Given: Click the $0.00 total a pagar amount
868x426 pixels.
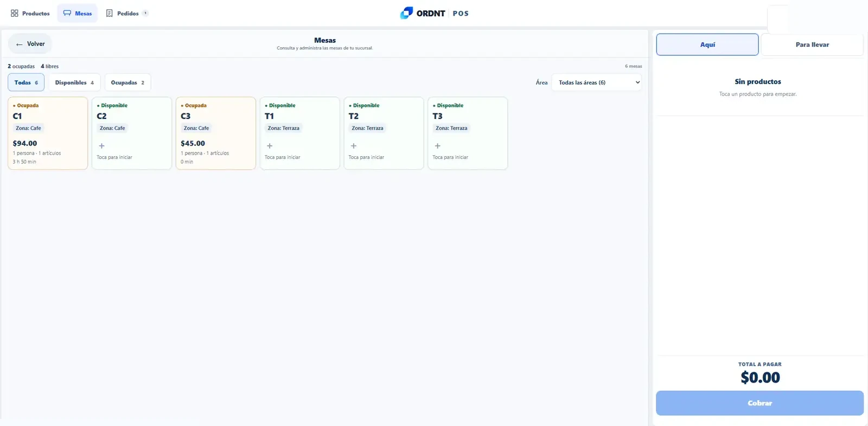Looking at the screenshot, I should tap(760, 378).
